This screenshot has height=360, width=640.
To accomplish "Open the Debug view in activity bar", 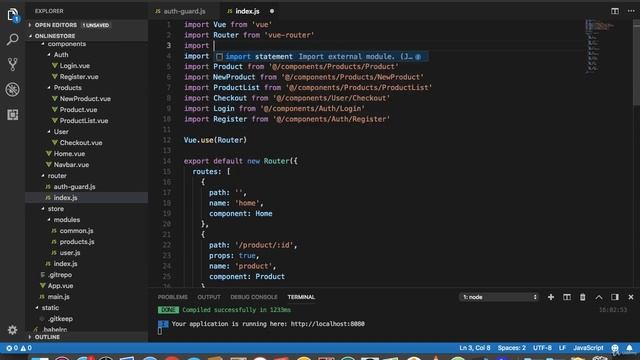I will 13,89.
